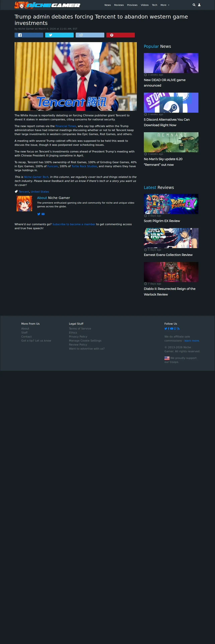The width and height of the screenshot is (215, 644).
Task: Share article on Facebook button
Action: 29,35
